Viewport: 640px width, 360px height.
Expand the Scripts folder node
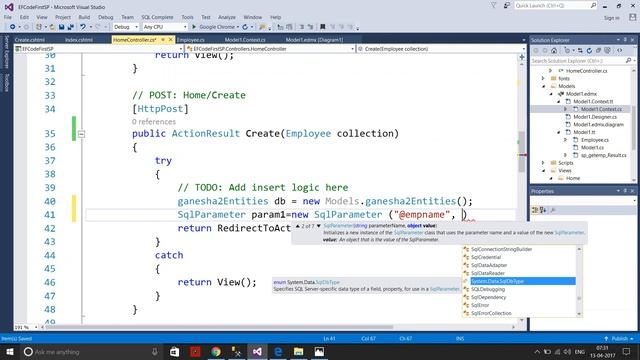[x=543, y=163]
